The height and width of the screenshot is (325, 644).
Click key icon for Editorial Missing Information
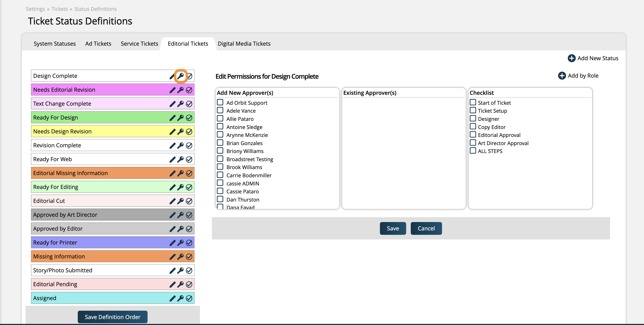[x=181, y=173]
